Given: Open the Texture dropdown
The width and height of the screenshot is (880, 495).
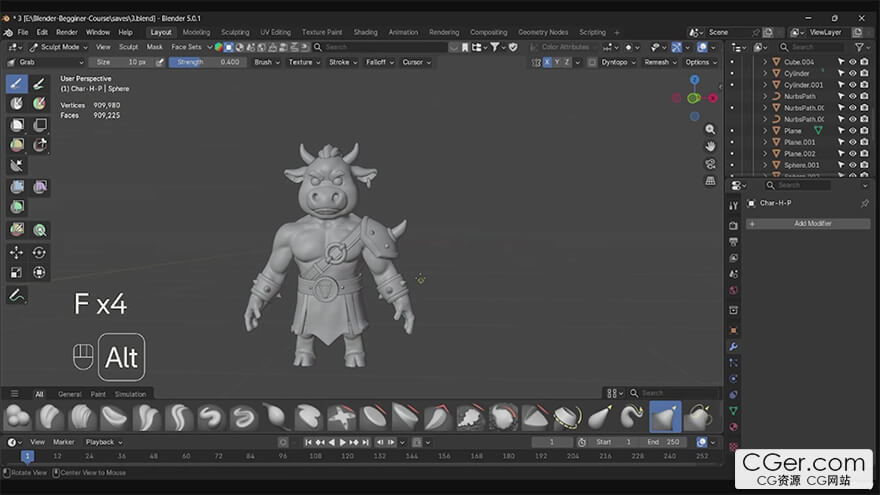Looking at the screenshot, I should click(304, 62).
